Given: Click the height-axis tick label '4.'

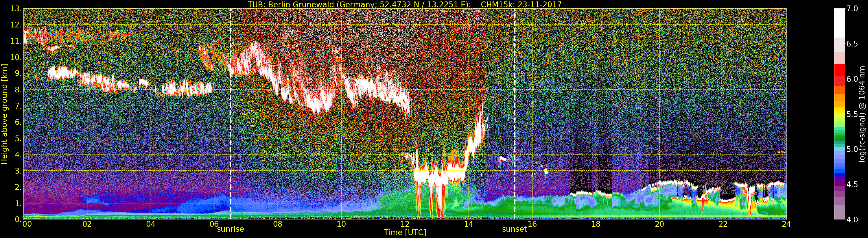Looking at the screenshot, I should point(18,155).
